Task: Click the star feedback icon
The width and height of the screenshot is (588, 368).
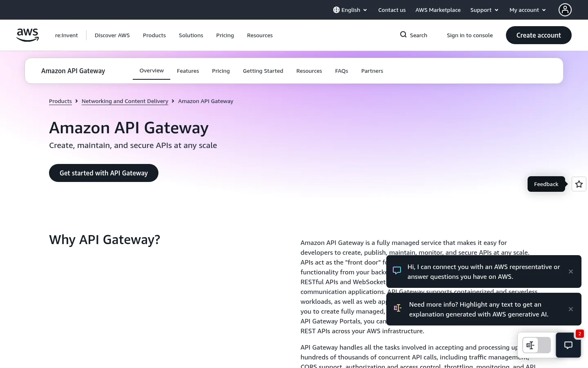Action: click(x=579, y=184)
